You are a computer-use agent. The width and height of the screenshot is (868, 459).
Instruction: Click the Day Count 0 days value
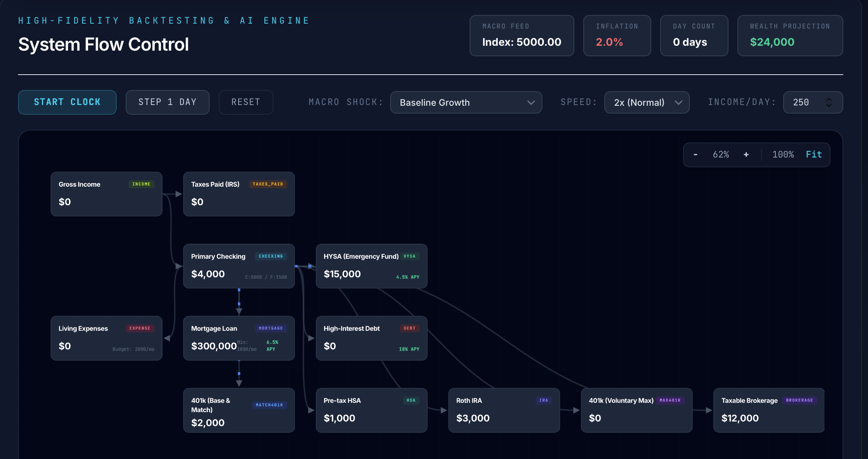(690, 42)
